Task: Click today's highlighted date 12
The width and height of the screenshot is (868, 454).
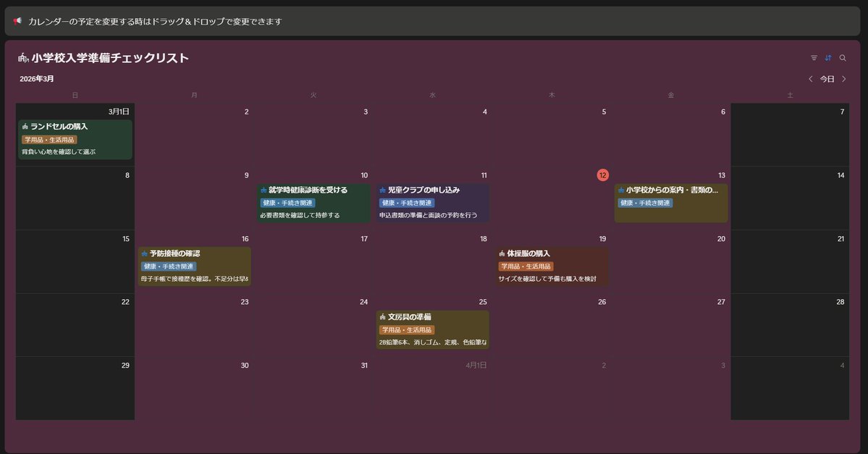Action: coord(602,175)
